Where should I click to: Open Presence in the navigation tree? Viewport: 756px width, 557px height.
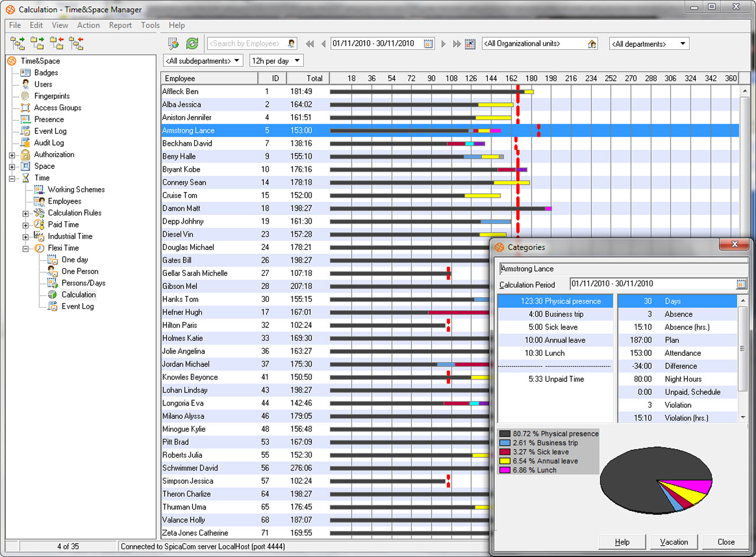coord(49,120)
